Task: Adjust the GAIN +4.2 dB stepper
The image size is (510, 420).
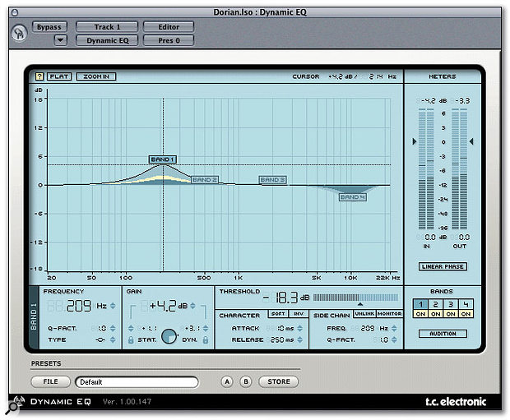Action: (192, 306)
